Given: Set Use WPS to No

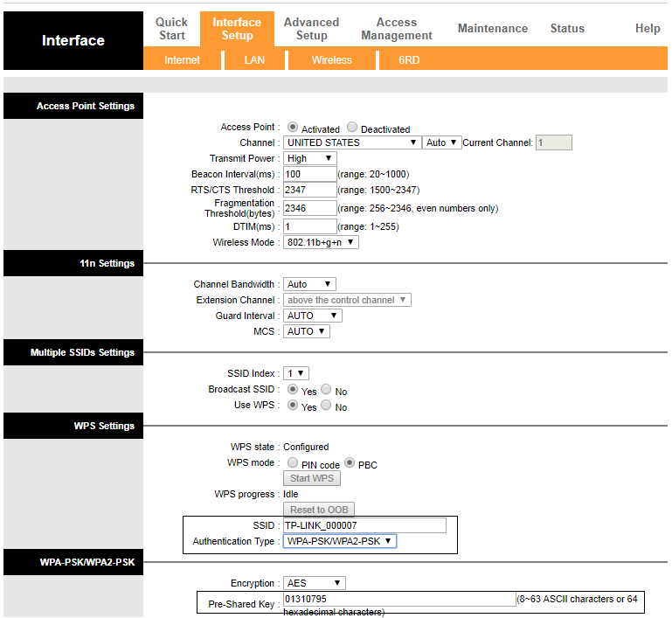Looking at the screenshot, I should (x=326, y=406).
